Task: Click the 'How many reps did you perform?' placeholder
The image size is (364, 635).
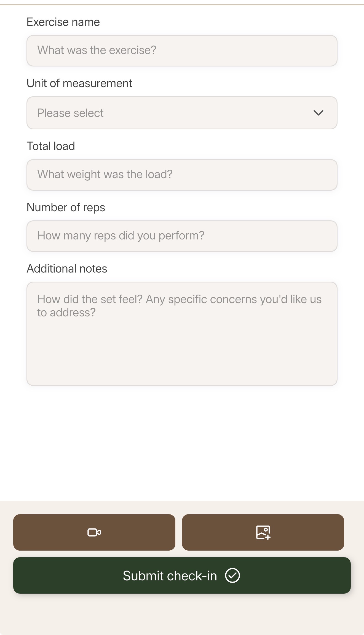Action: (121, 236)
